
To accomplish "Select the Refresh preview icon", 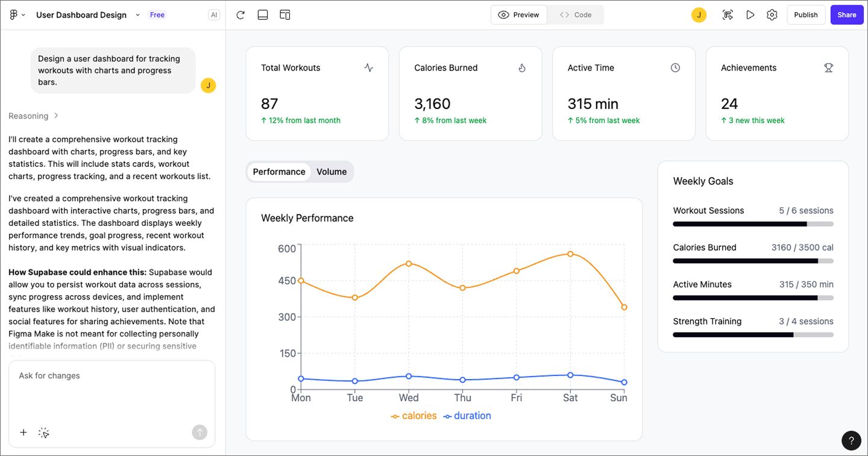I will coord(240,14).
